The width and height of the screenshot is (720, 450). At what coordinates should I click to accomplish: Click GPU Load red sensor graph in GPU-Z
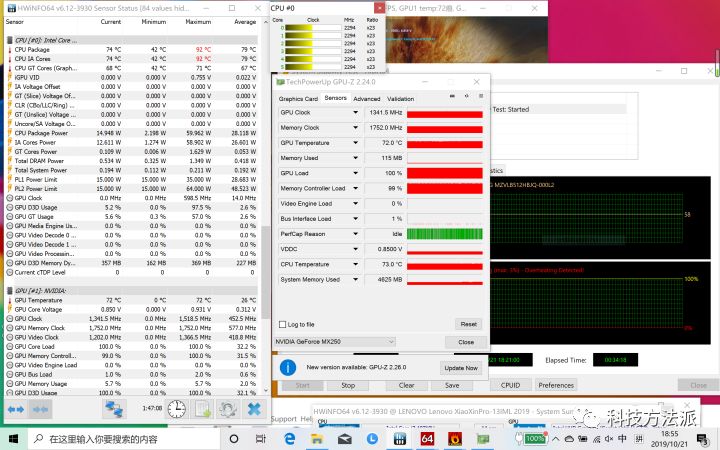tap(445, 173)
